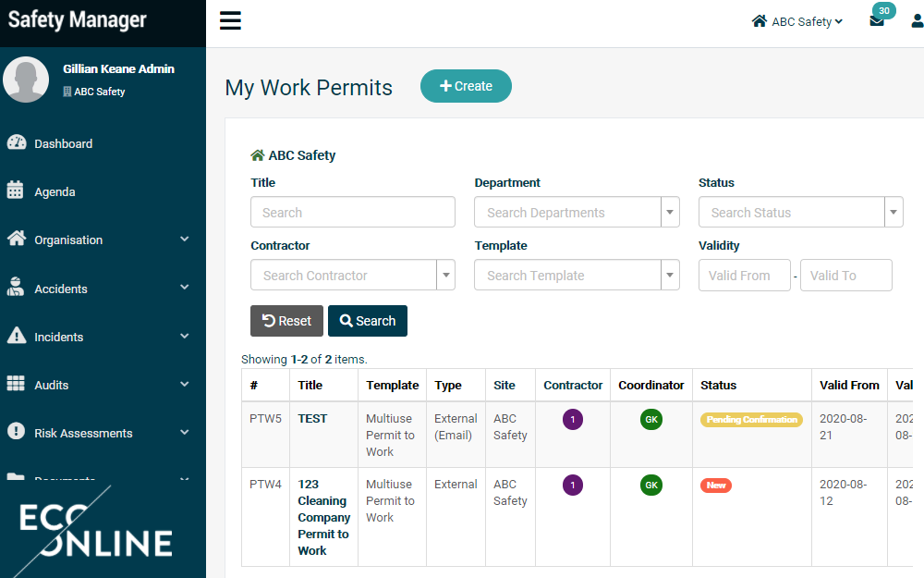Focus the Valid From date field
924x578 pixels.
click(x=744, y=275)
